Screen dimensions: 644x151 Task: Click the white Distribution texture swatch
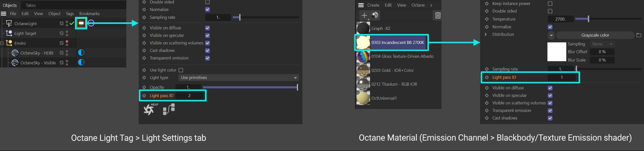point(557,52)
